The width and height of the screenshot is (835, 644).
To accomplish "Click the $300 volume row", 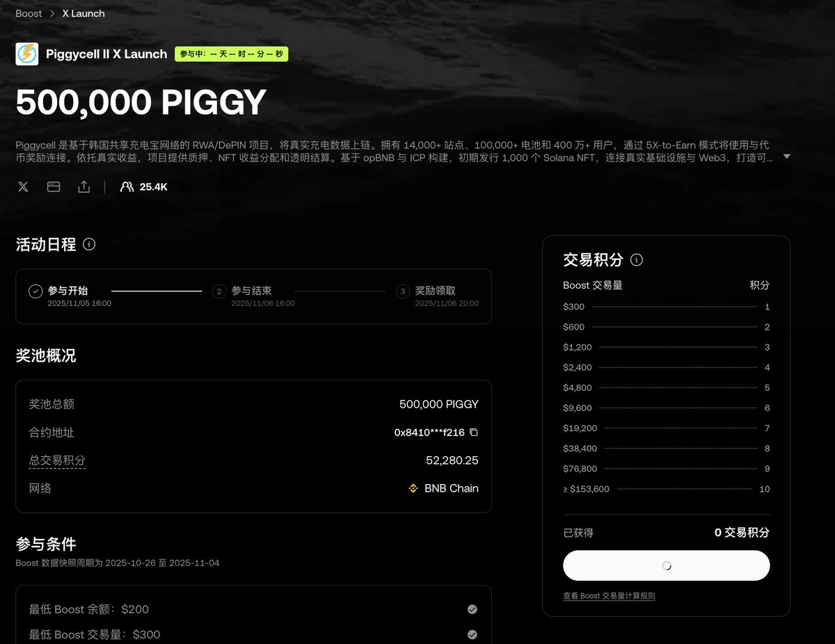I will pos(666,307).
